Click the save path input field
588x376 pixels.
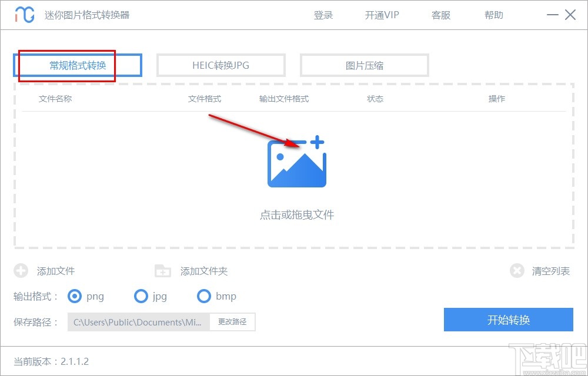coord(138,322)
